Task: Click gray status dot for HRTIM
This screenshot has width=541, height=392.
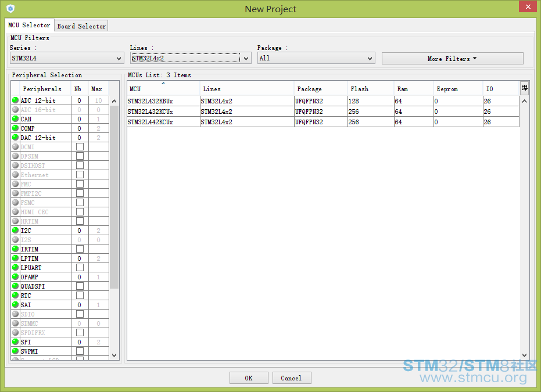Action: [15, 221]
